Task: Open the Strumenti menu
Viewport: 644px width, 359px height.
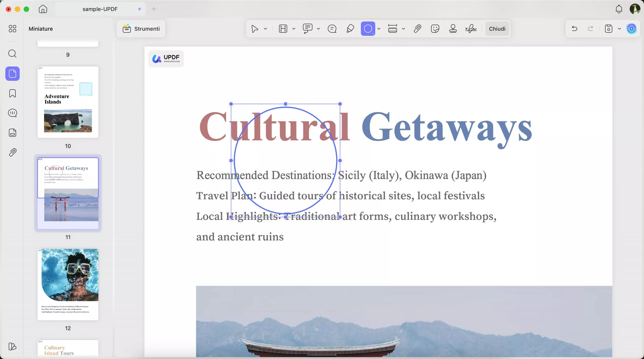Action: pyautogui.click(x=141, y=28)
